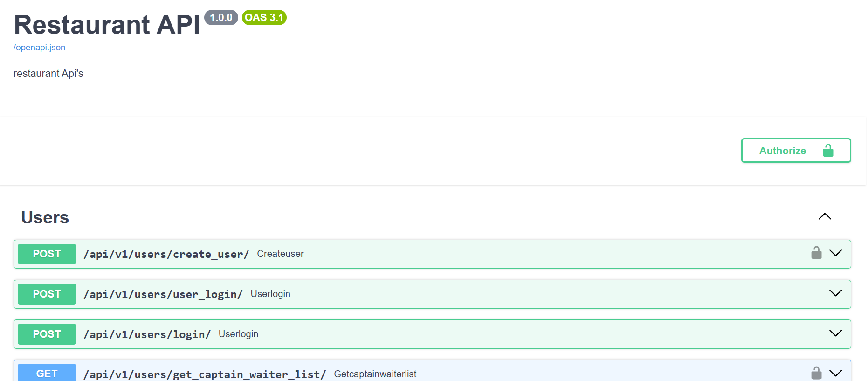The width and height of the screenshot is (868, 381).
Task: Click the POST badge for create_user
Action: pos(47,254)
